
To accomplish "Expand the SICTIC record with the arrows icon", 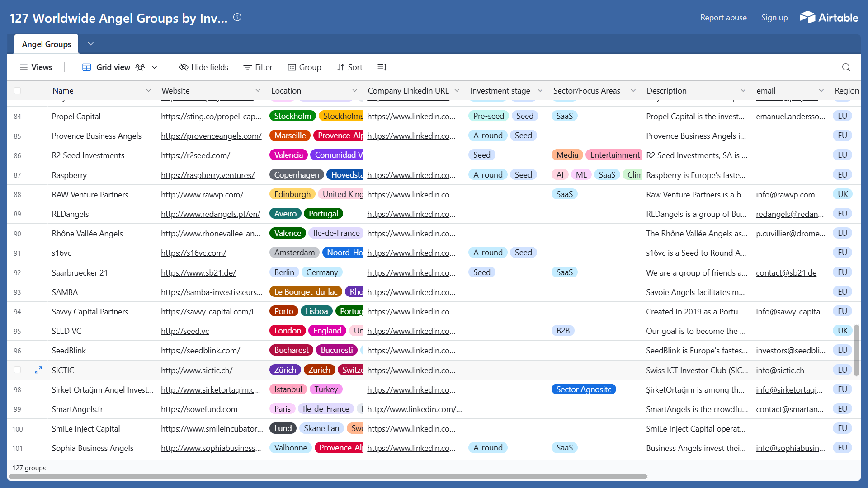I will coord(38,370).
